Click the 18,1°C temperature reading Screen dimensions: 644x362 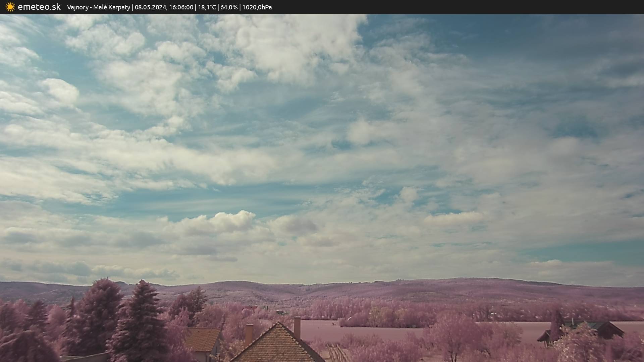(207, 7)
